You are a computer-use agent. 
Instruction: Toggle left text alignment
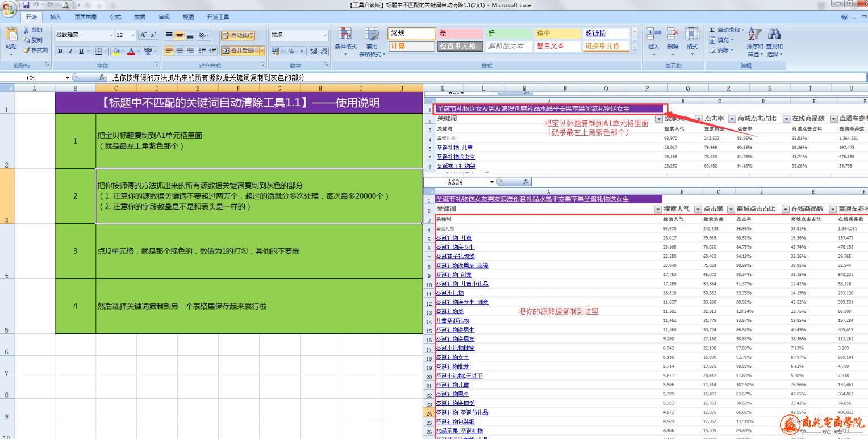[x=169, y=51]
